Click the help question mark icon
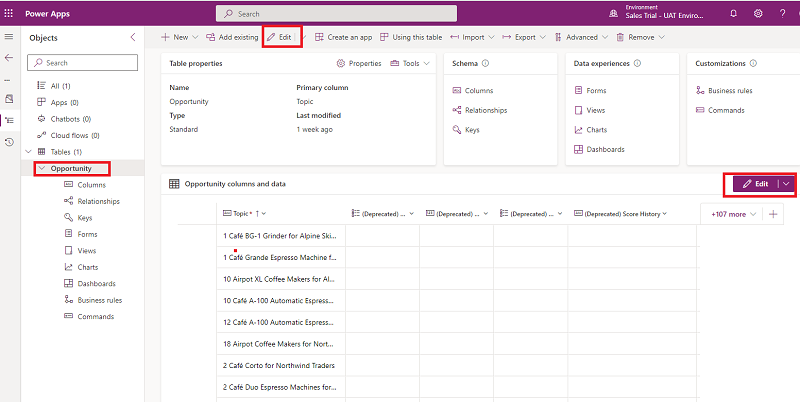The image size is (800, 402). 783,14
